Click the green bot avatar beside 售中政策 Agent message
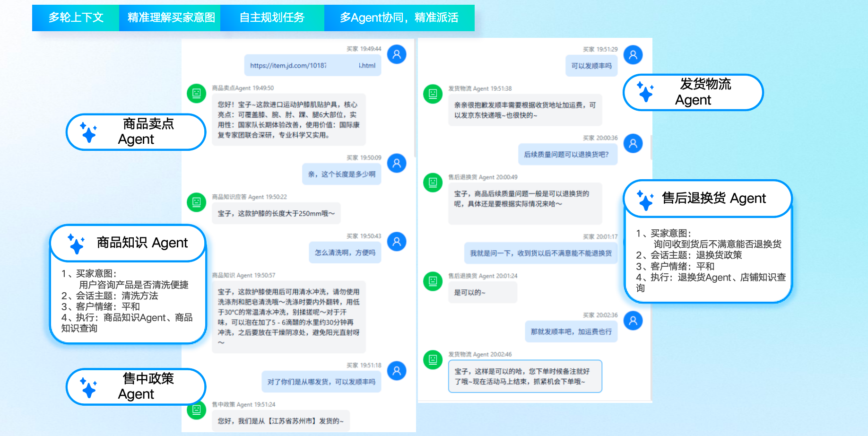This screenshot has height=436, width=868. click(197, 410)
